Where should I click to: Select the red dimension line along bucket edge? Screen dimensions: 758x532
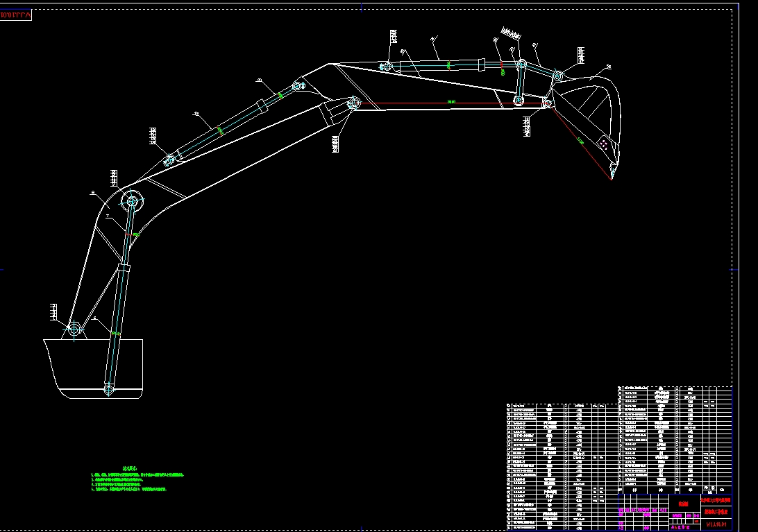(579, 141)
